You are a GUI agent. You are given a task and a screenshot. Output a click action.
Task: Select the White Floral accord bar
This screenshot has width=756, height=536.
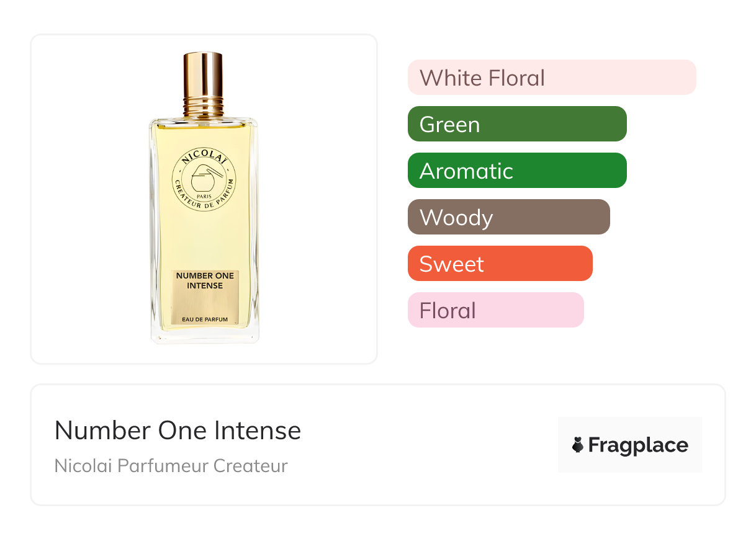(x=552, y=78)
